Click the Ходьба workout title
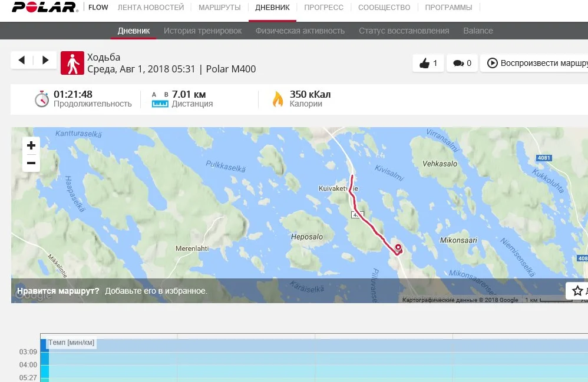588x382 pixels. coord(104,57)
